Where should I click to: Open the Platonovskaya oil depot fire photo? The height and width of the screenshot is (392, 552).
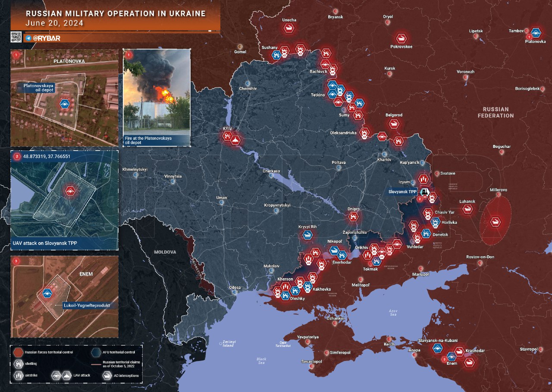tap(157, 97)
